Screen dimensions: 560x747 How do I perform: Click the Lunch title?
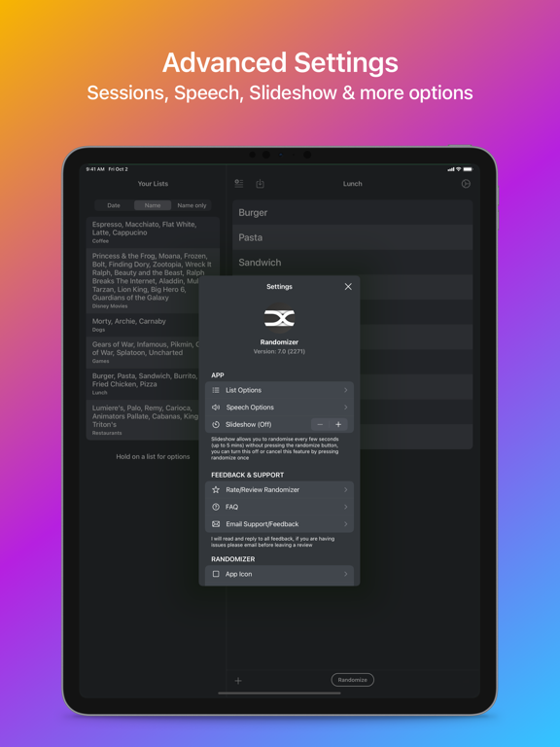[352, 184]
